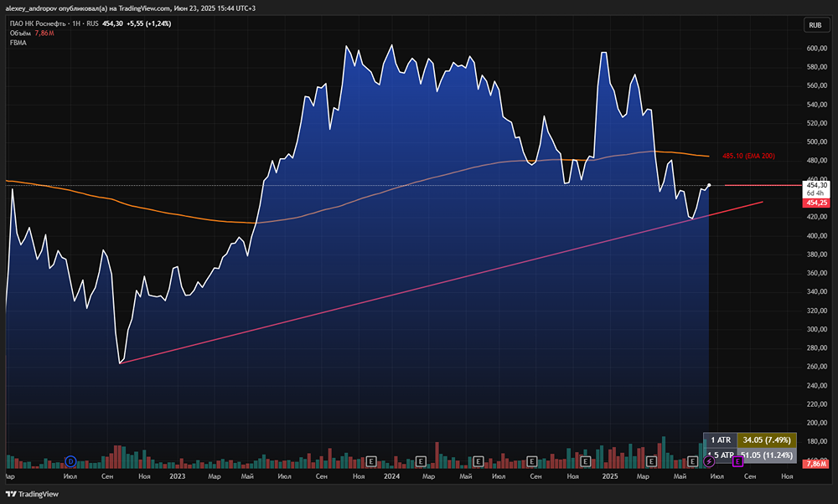Click the white dot at the last price point

[x=709, y=185]
